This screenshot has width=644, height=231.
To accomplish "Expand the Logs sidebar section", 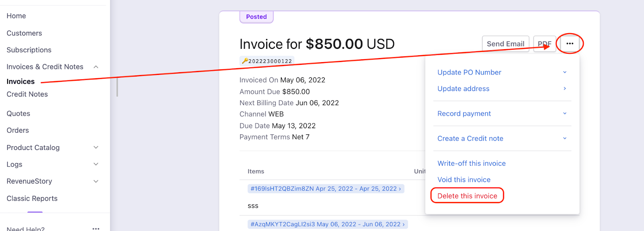I will [x=96, y=164].
